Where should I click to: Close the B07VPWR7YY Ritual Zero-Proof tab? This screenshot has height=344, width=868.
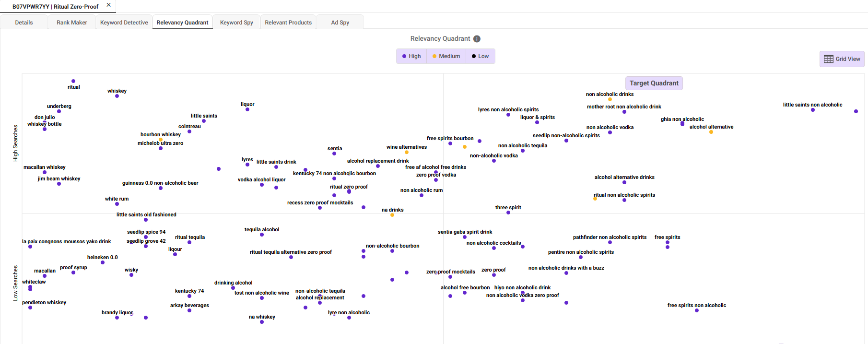[109, 5]
